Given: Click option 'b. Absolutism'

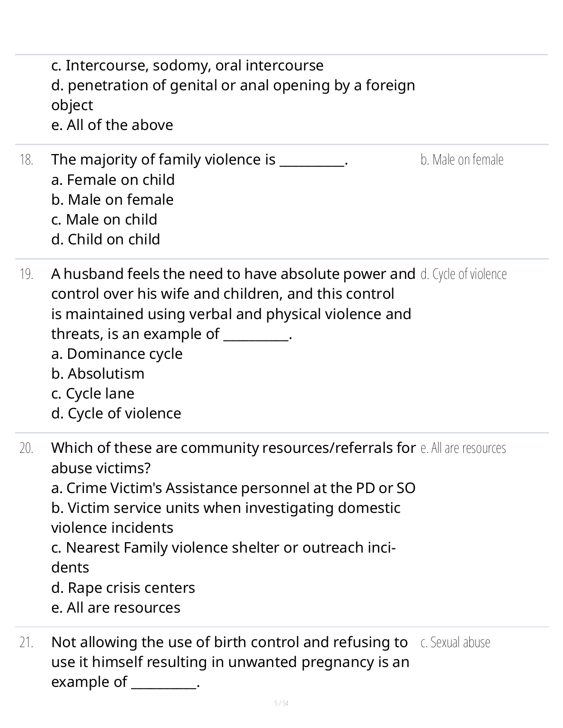Looking at the screenshot, I should (97, 374).
